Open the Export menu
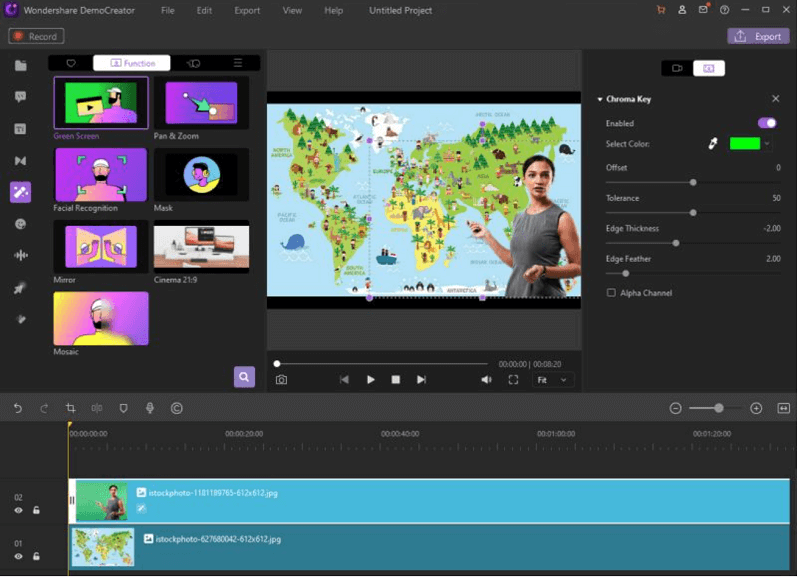Screen dimensions: 798x578 point(247,10)
